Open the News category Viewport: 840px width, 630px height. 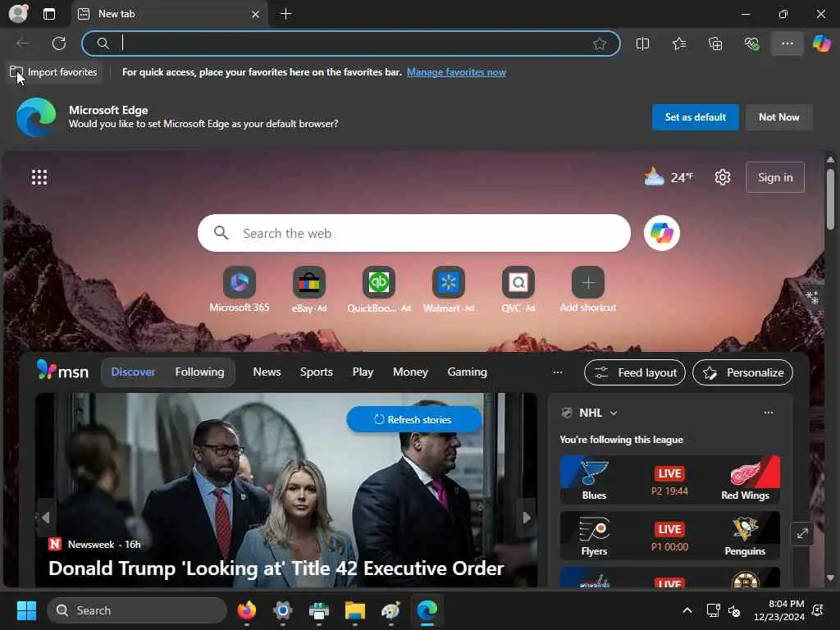(267, 372)
